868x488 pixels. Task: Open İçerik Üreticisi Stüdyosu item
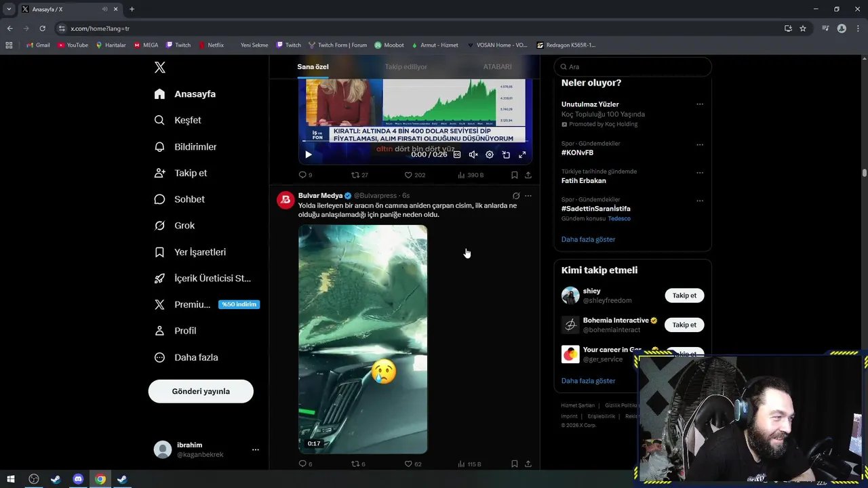click(x=203, y=279)
